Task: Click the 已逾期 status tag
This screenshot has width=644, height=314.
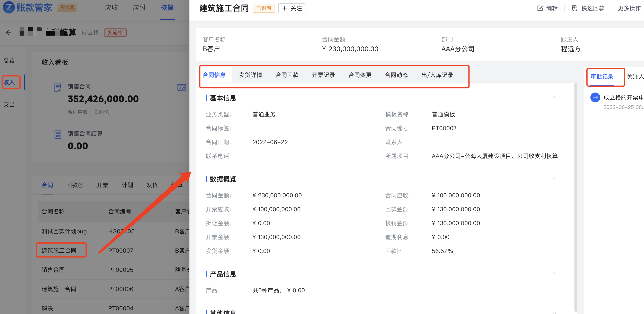Action: 264,8
